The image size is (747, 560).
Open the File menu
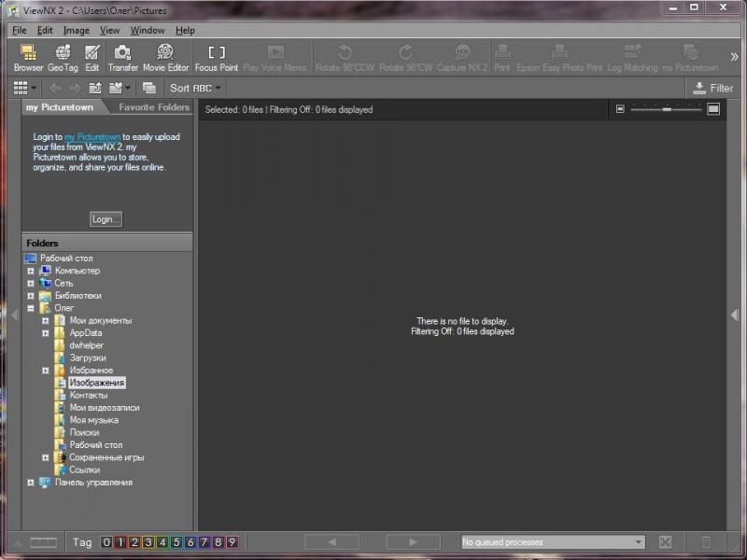[x=19, y=31]
